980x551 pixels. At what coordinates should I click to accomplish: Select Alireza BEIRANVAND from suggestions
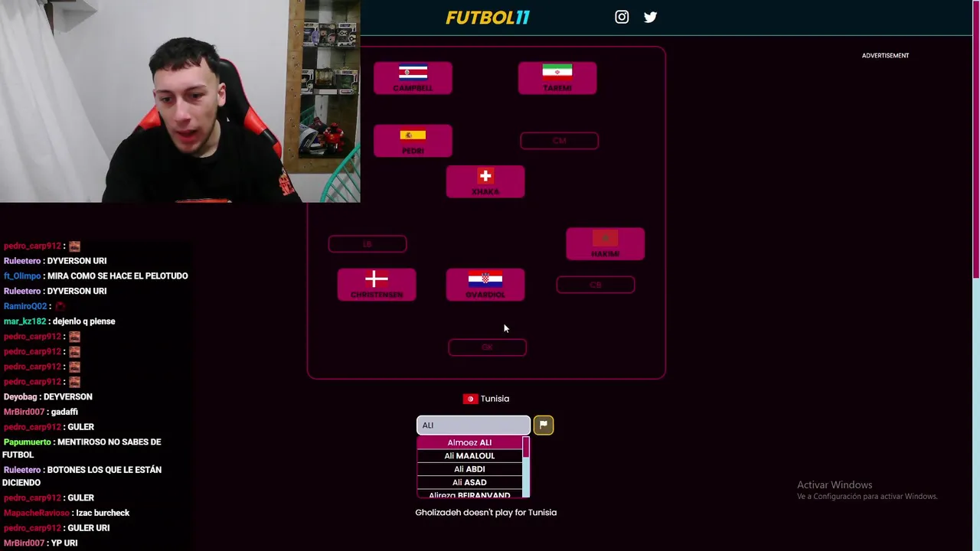tap(469, 494)
